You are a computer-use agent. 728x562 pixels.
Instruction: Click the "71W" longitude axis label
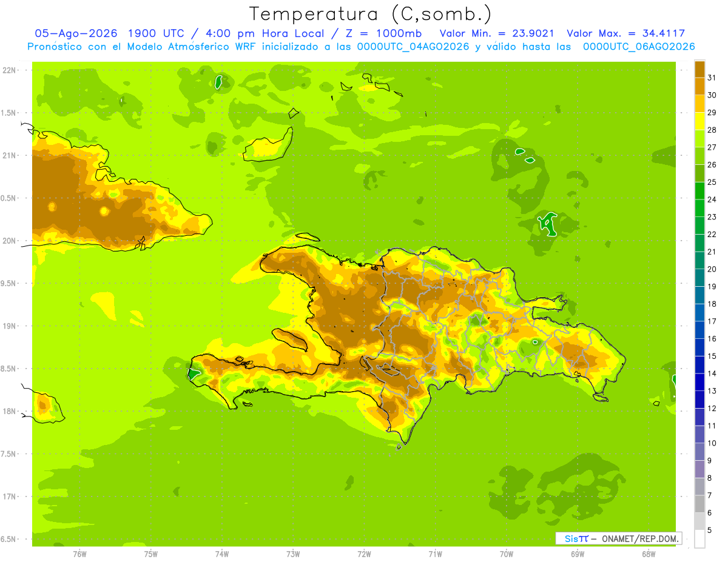click(x=435, y=554)
